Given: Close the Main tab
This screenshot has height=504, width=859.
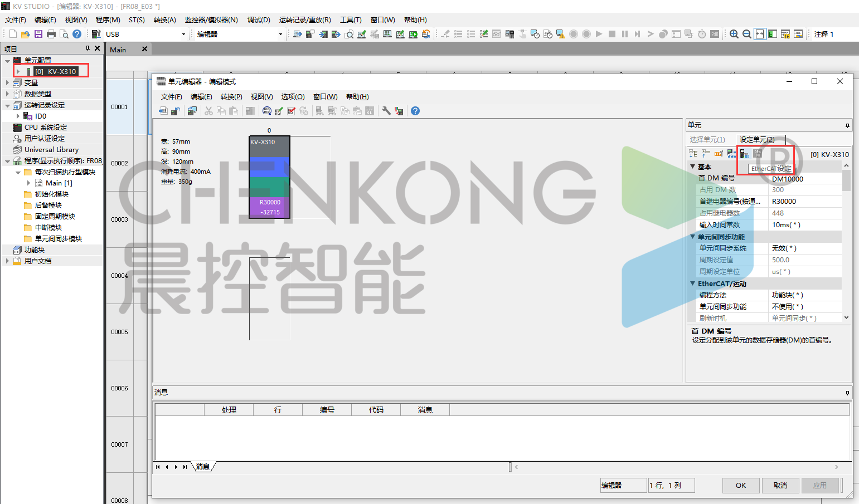Looking at the screenshot, I should coord(144,49).
